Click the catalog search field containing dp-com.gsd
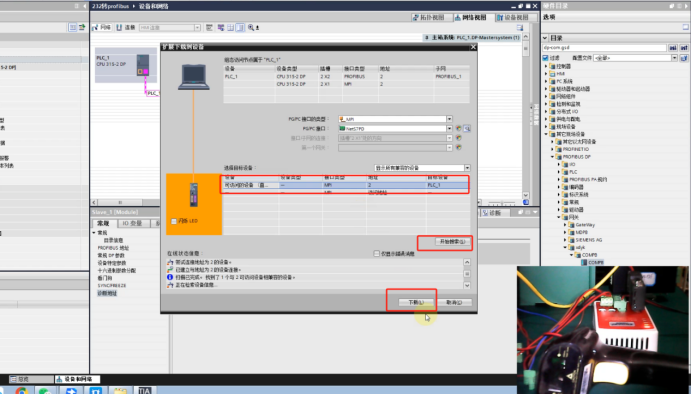691x395 pixels. pos(604,48)
